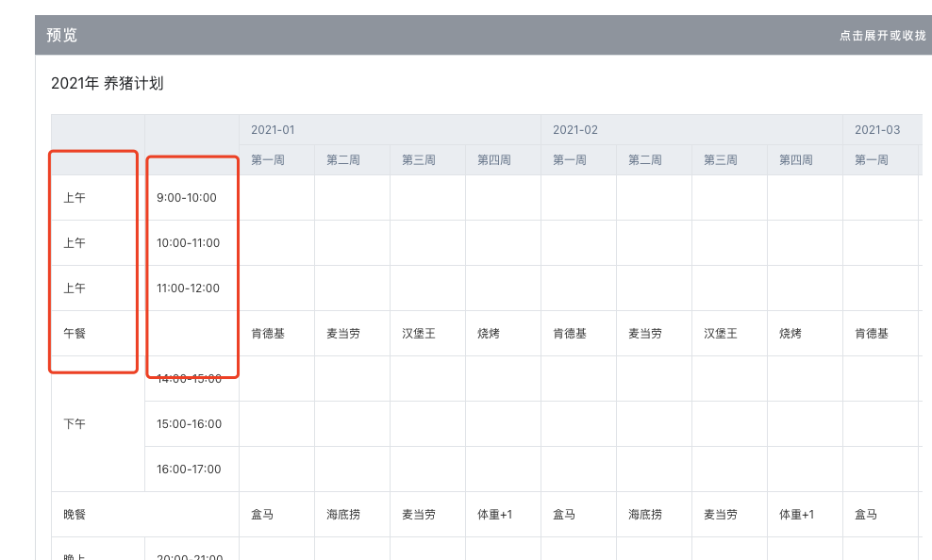Click 第一周 under 2021-03
Screen dimensions: 932x560
[x=872, y=159]
